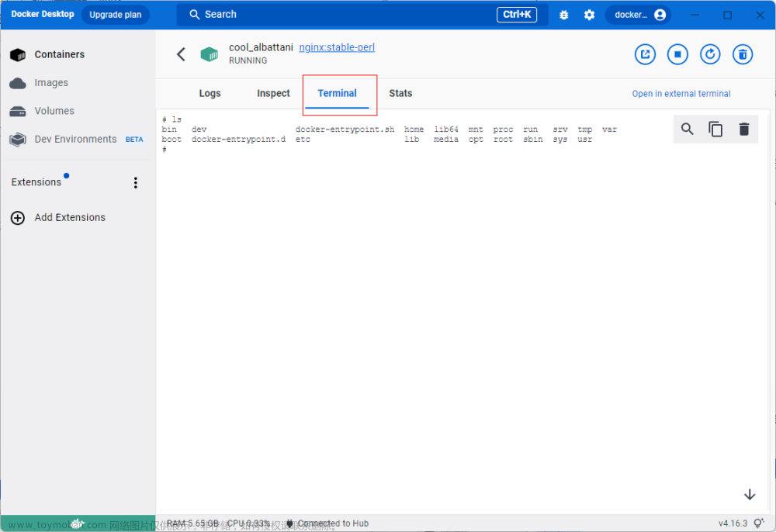Open the Extensions three-dot menu

tap(136, 183)
